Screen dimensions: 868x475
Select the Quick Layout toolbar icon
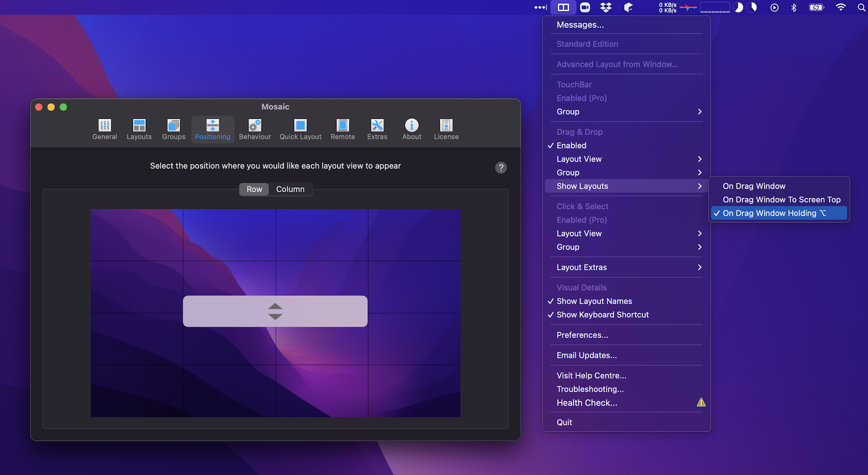[x=300, y=129]
